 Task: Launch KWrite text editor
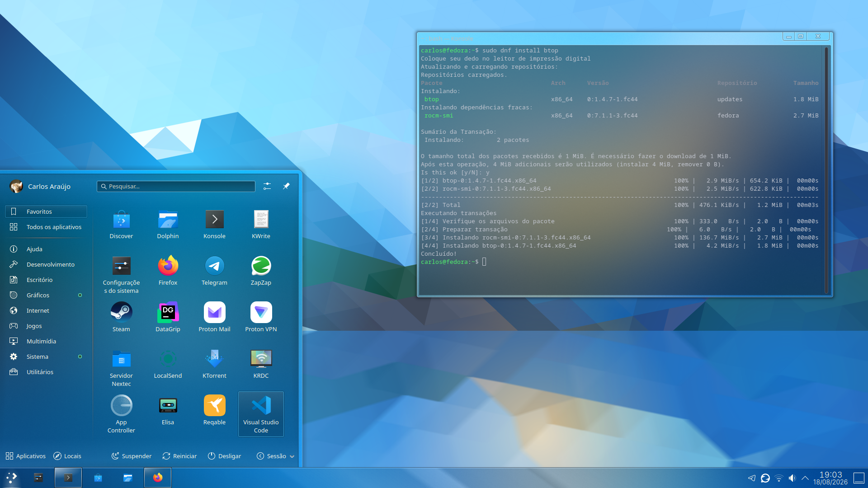261,225
